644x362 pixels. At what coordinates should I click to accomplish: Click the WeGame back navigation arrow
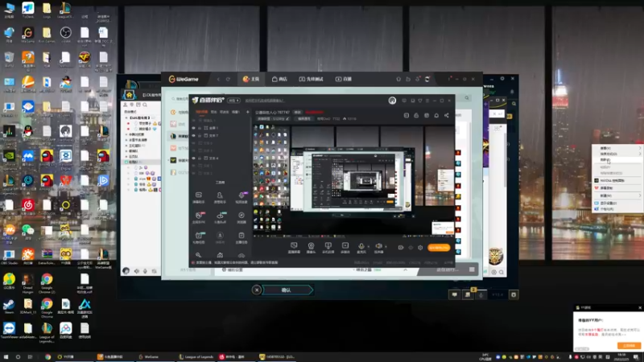(218, 79)
